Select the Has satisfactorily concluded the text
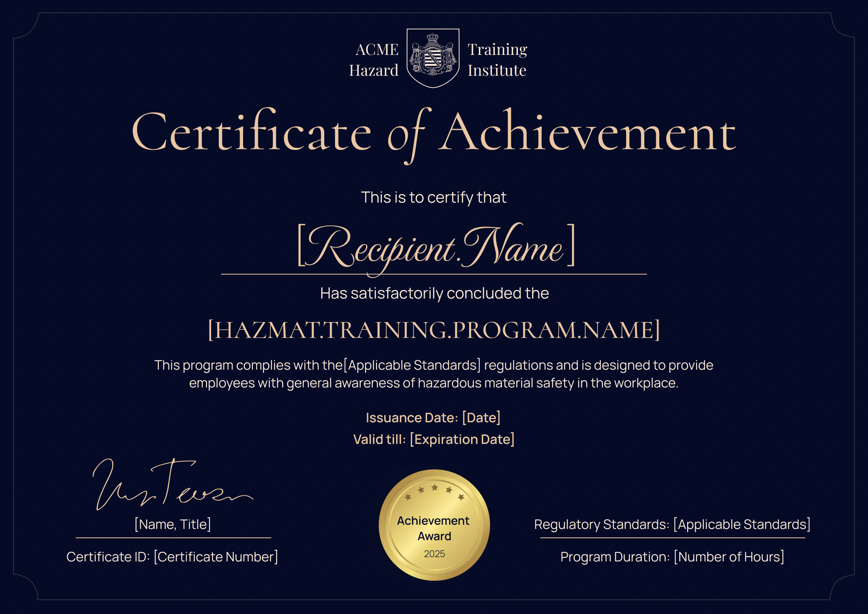The height and width of the screenshot is (614, 868). [x=434, y=293]
